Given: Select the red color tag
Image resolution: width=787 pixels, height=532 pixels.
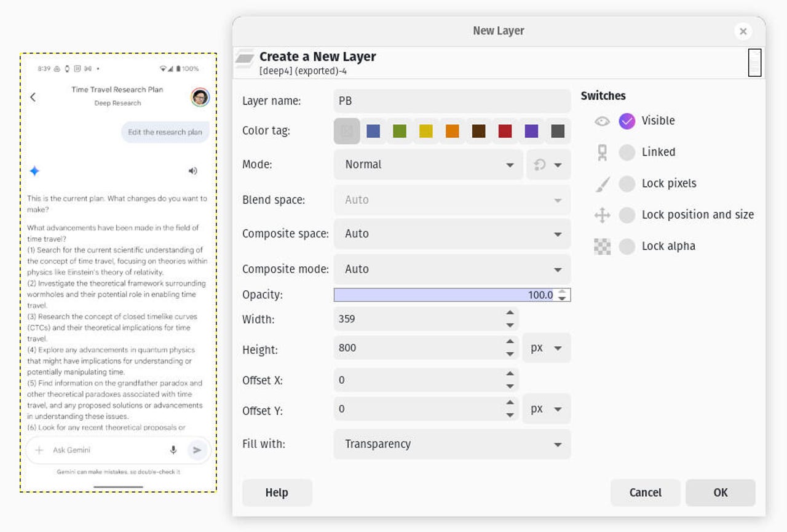Looking at the screenshot, I should tap(505, 131).
